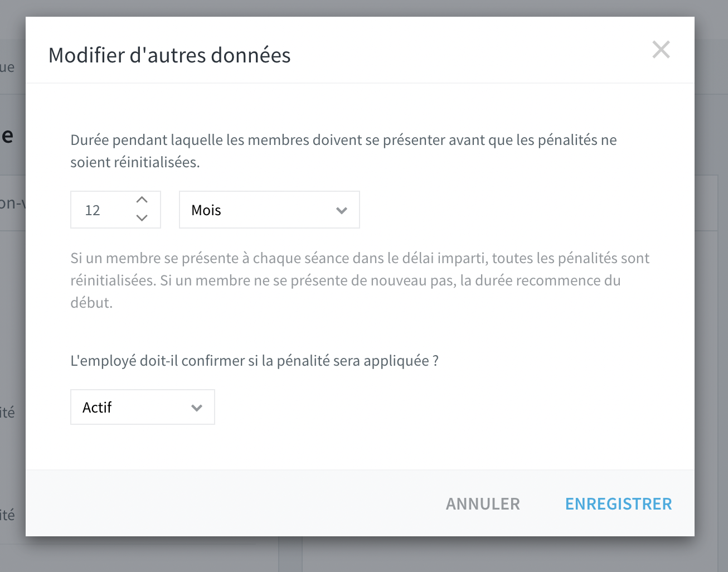This screenshot has width=728, height=572.
Task: Open the Mois time unit dropdown
Action: tap(269, 210)
